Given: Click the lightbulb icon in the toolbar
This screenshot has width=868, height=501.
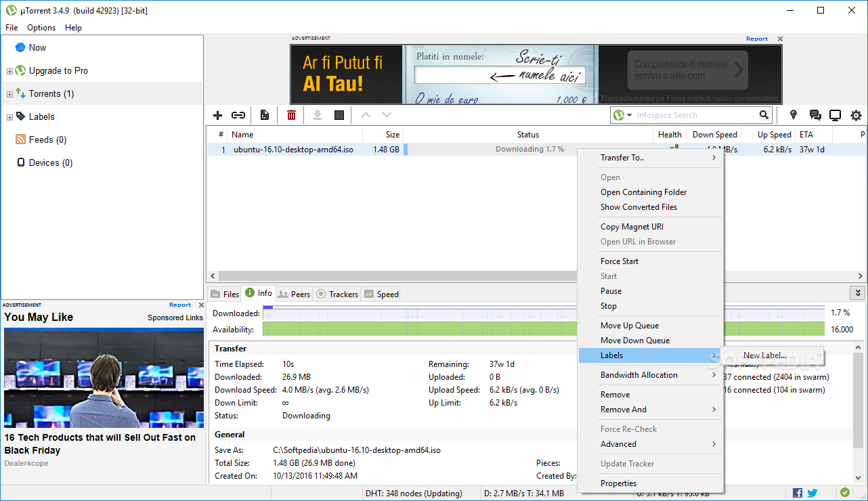Looking at the screenshot, I should pyautogui.click(x=794, y=115).
